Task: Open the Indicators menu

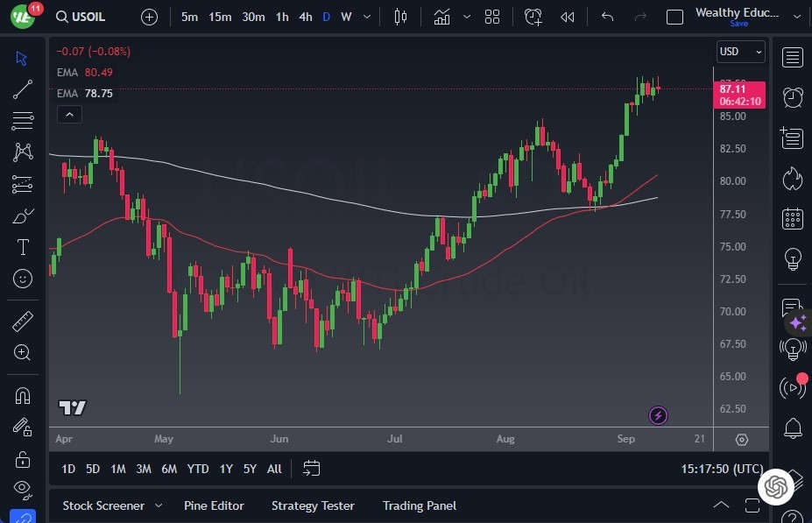Action: [441, 17]
